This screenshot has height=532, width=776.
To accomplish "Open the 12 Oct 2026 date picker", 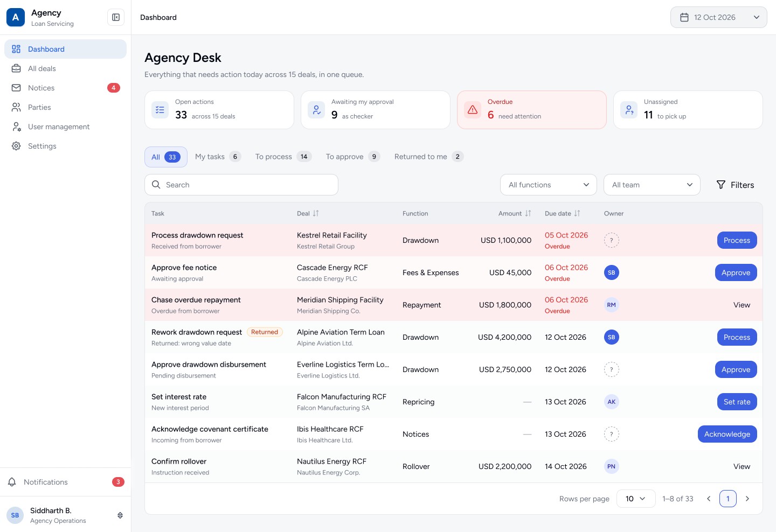I will tap(719, 17).
